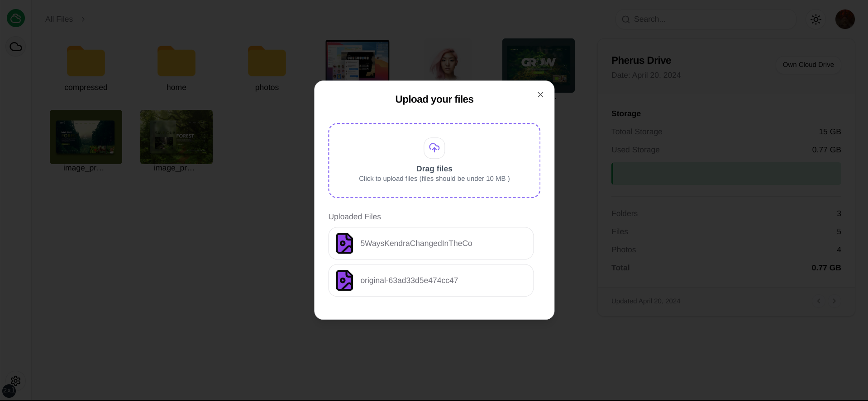Click the cloud upload arrow icon
This screenshot has width=868, height=401.
click(x=434, y=148)
